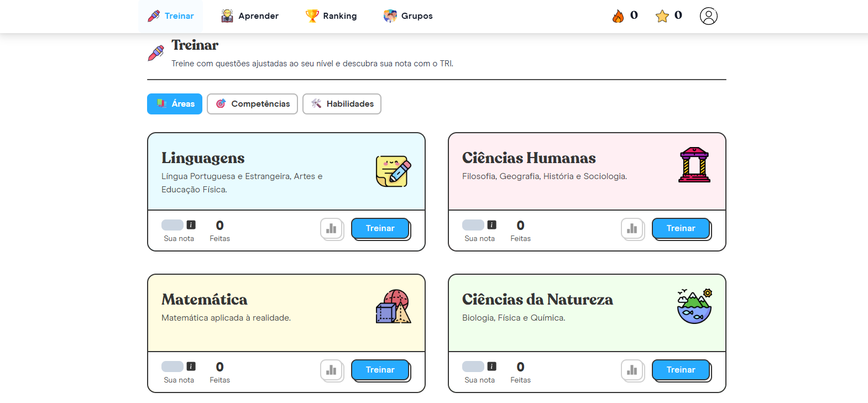Click the teacher icon in Aprender
This screenshot has width=868, height=403.
pos(227,16)
